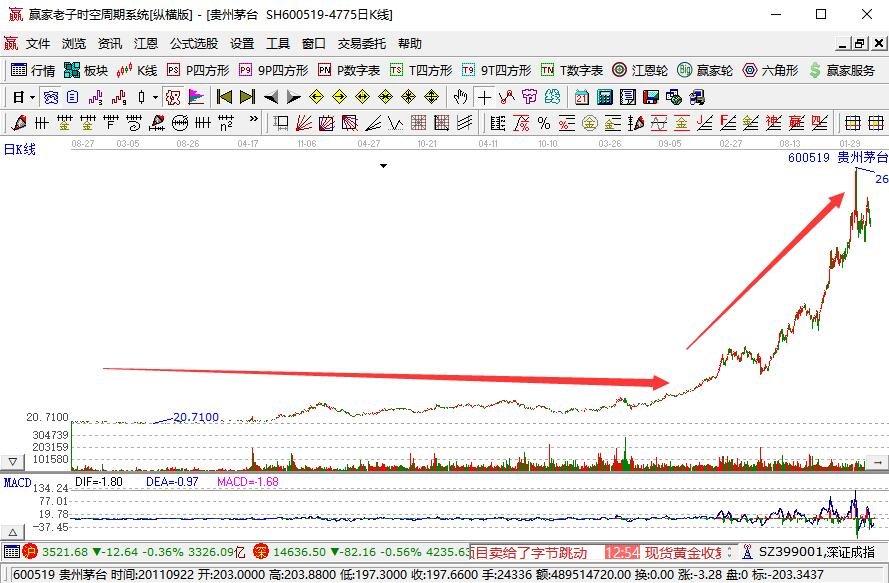Open the 行情 market quotes view
Viewport: 889px width, 583px height.
coord(33,70)
